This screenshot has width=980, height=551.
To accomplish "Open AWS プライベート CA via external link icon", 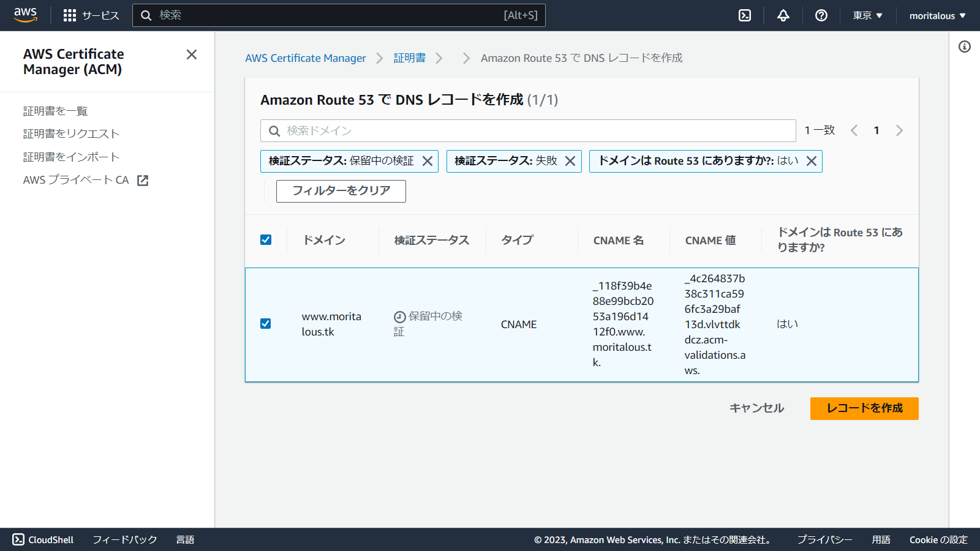I will point(143,180).
